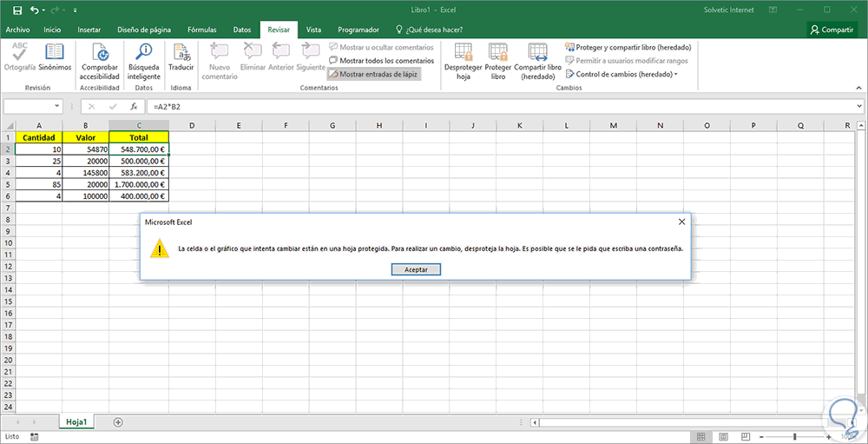
Task: Toggle Mostrar entradas de lápiz
Action: click(373, 74)
